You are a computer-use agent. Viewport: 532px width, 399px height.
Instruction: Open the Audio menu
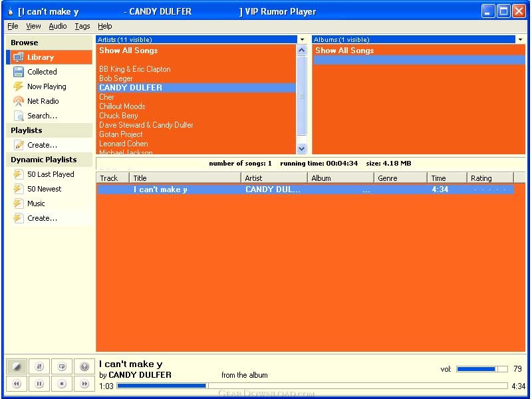coord(58,26)
